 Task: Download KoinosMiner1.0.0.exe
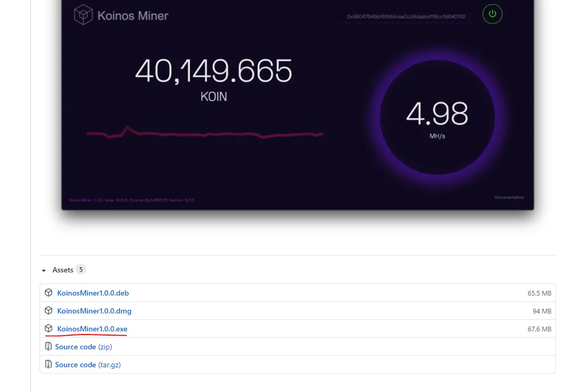click(x=92, y=329)
